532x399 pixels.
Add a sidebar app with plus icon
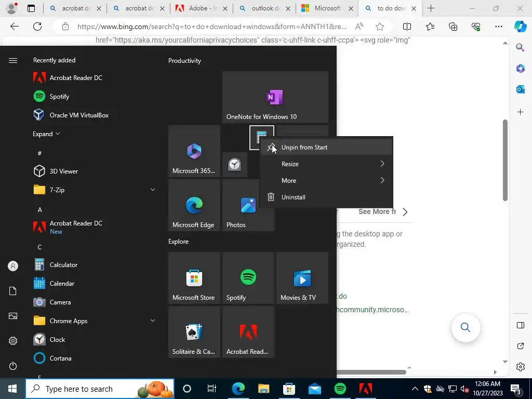tap(520, 112)
